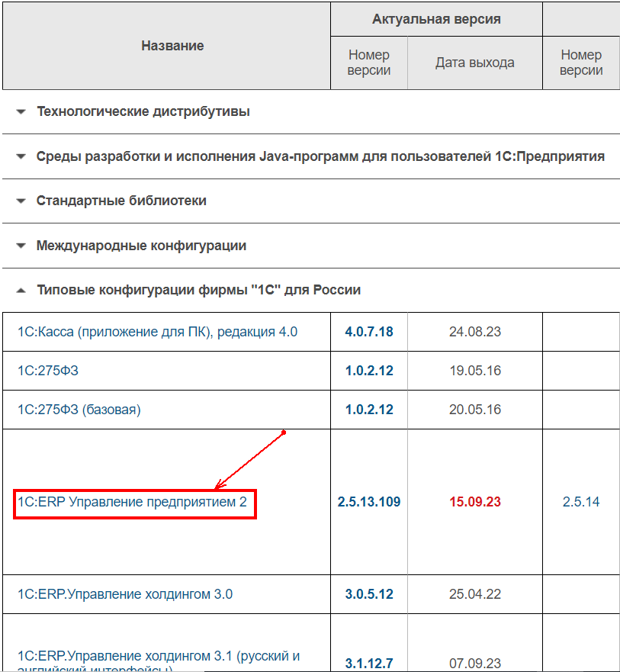The height and width of the screenshot is (672, 620).
Task: Open 1С:ERP Управление предприятием 2 link
Action: click(x=132, y=502)
